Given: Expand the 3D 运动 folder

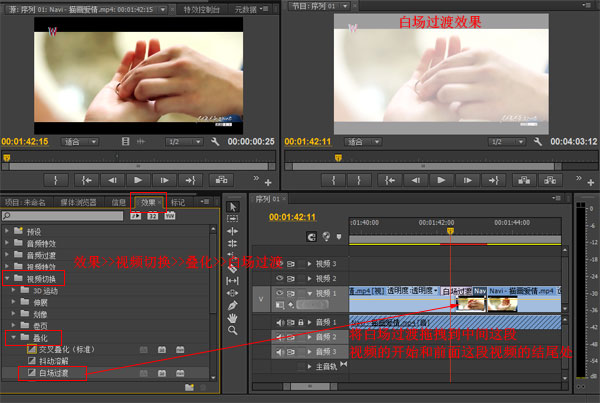Looking at the screenshot, I should [13, 290].
